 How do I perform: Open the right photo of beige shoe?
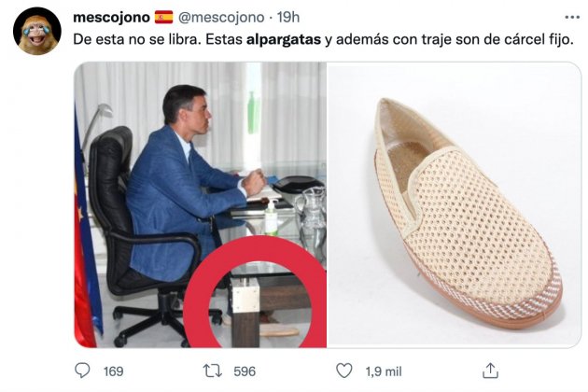(x=455, y=204)
